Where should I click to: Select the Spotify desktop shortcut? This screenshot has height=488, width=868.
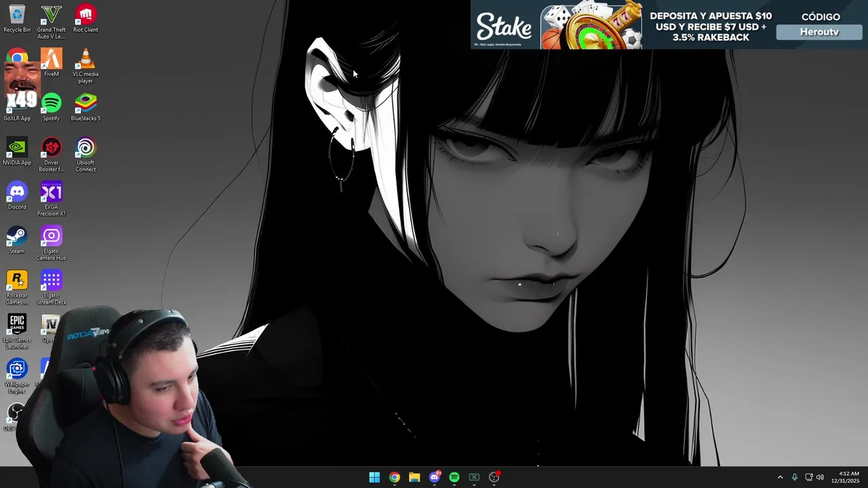point(52,107)
